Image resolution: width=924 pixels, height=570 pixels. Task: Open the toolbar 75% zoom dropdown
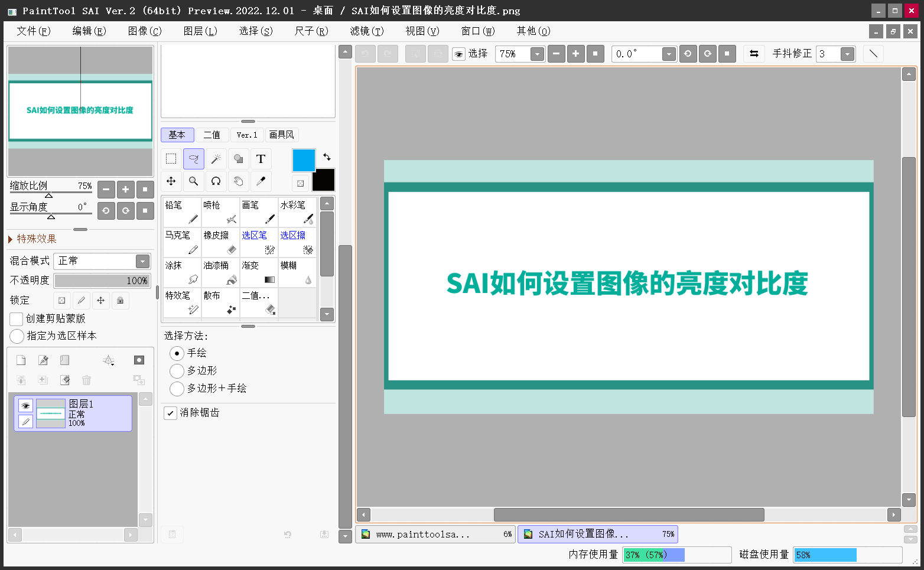tap(537, 54)
